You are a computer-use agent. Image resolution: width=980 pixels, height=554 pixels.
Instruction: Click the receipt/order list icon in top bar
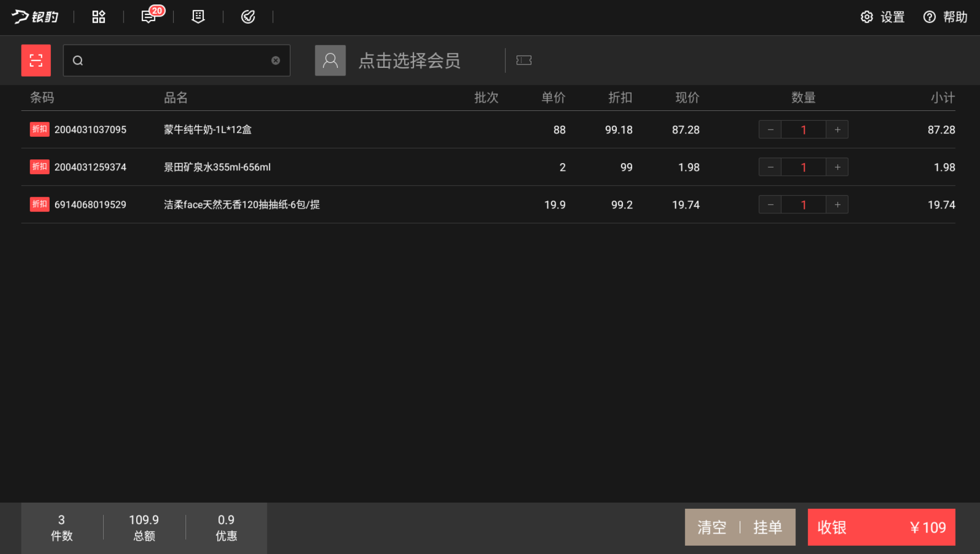point(197,17)
